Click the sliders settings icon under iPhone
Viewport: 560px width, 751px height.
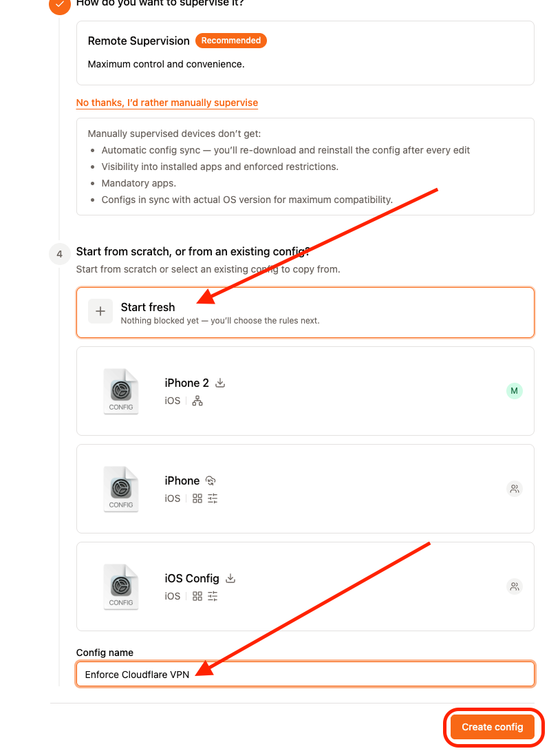pyautogui.click(x=213, y=498)
